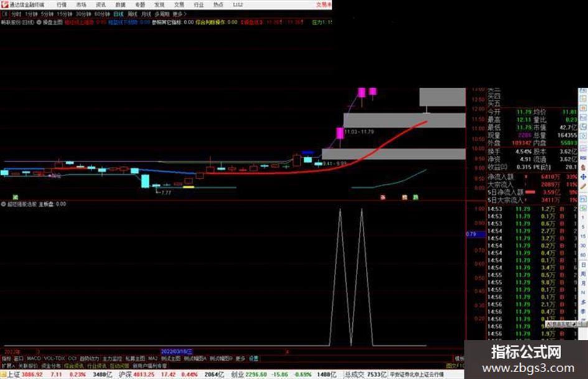Expand 更多 periods in top bar
588x379 pixels.
point(179,14)
